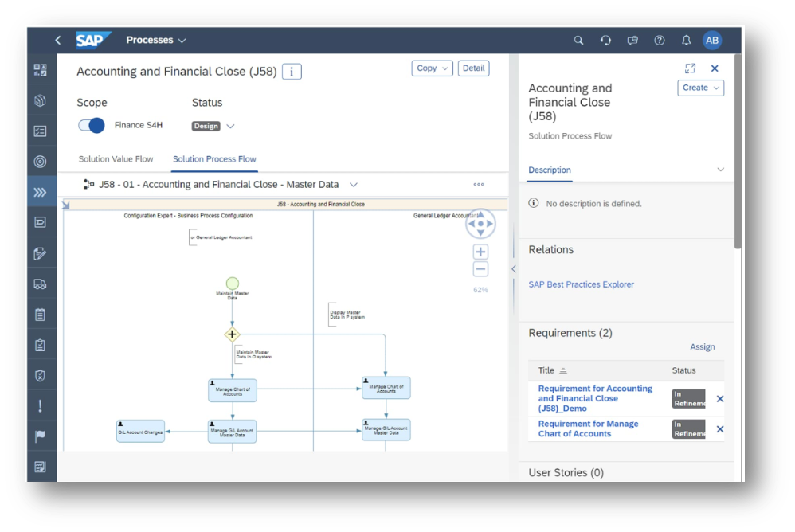The width and height of the screenshot is (795, 532).
Task: Expand the Copy button dropdown
Action: click(433, 68)
